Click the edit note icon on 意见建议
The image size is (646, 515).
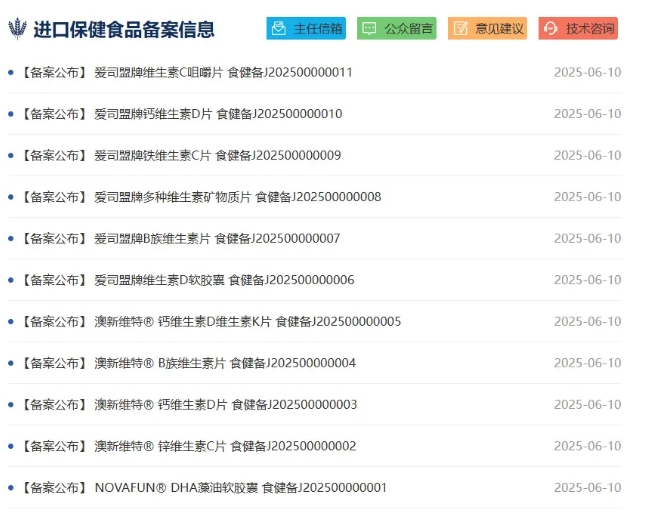tap(460, 28)
